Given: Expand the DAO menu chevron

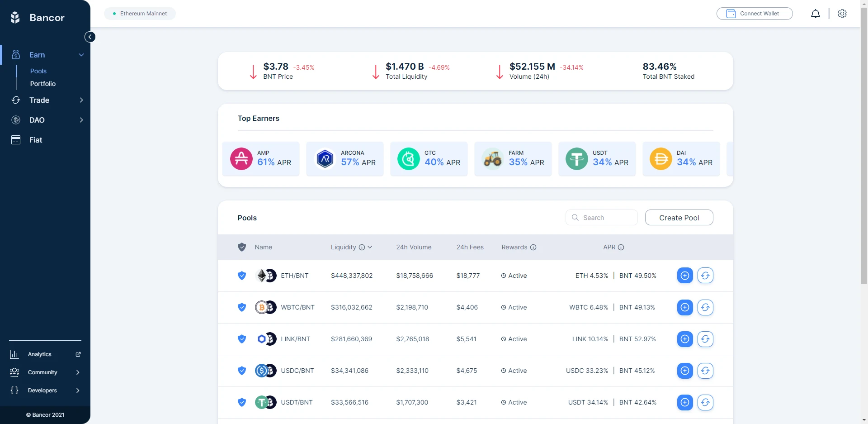Looking at the screenshot, I should (81, 120).
